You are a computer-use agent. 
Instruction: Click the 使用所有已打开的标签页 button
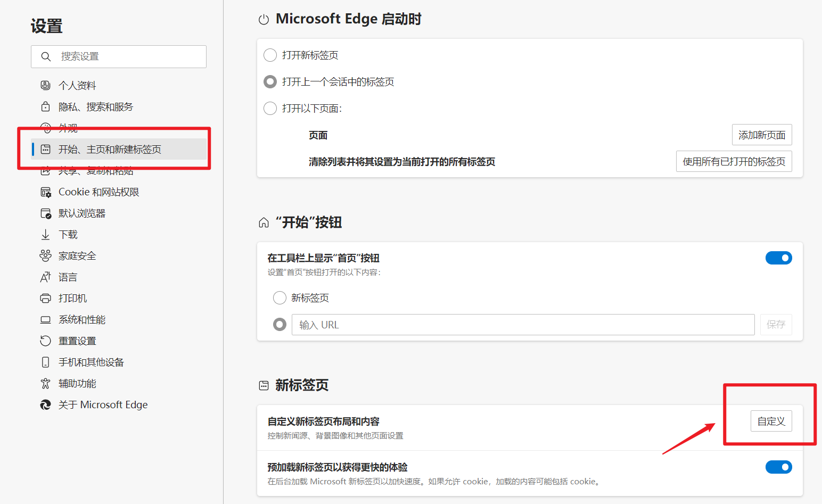pyautogui.click(x=734, y=161)
